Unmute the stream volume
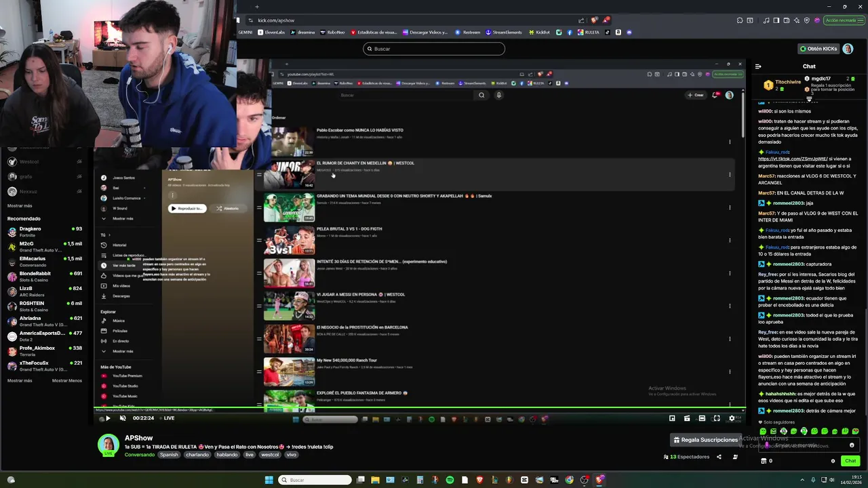 click(x=122, y=418)
